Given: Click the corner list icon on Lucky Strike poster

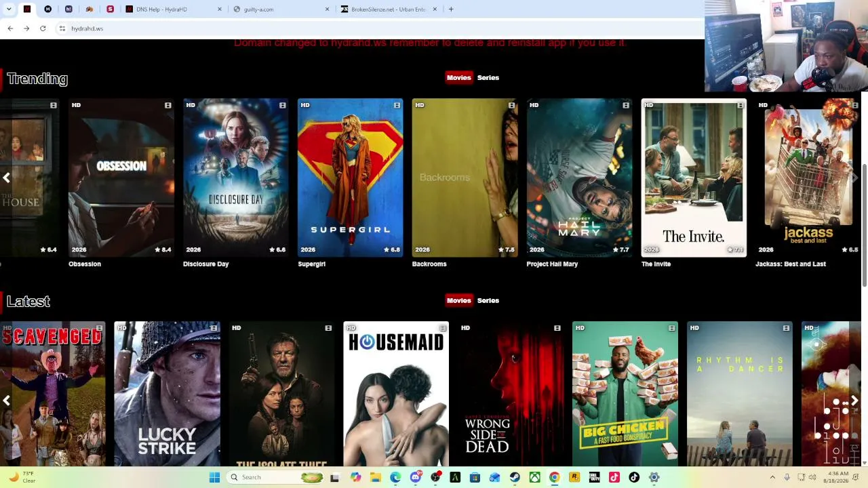Looking at the screenshot, I should [x=214, y=328].
